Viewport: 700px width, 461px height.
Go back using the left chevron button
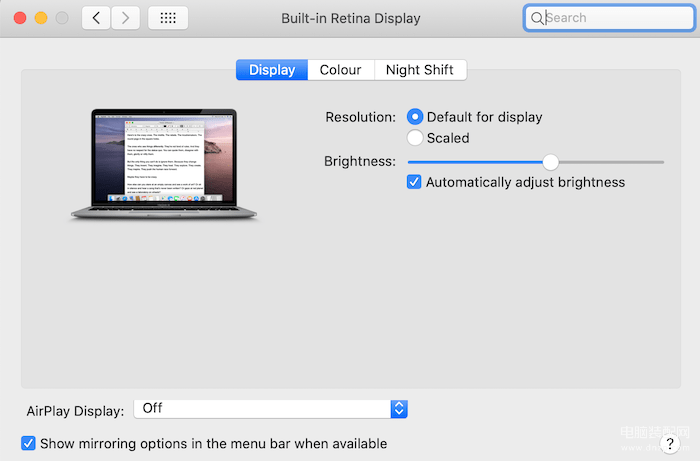pyautogui.click(x=96, y=18)
